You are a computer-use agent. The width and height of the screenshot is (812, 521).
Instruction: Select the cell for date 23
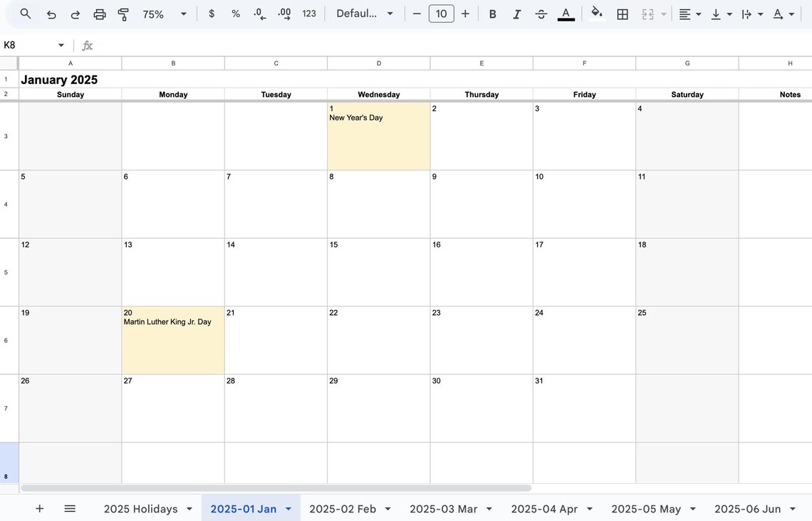click(x=482, y=340)
